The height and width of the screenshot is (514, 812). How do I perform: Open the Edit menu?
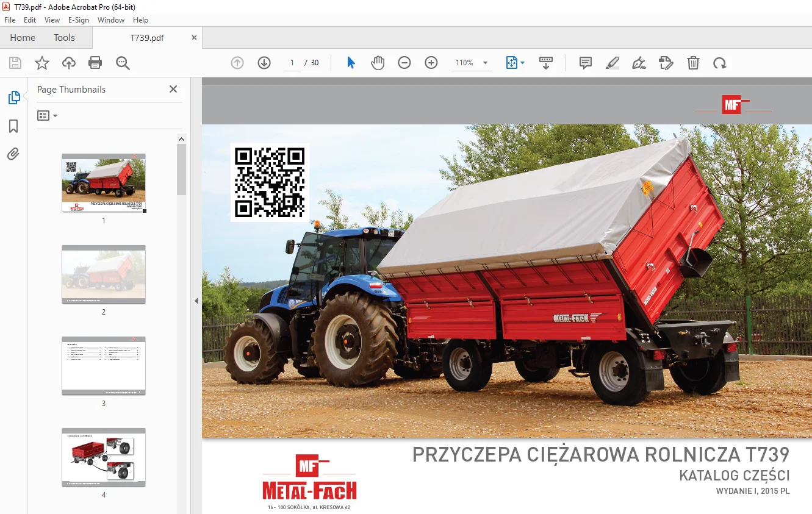[30, 20]
